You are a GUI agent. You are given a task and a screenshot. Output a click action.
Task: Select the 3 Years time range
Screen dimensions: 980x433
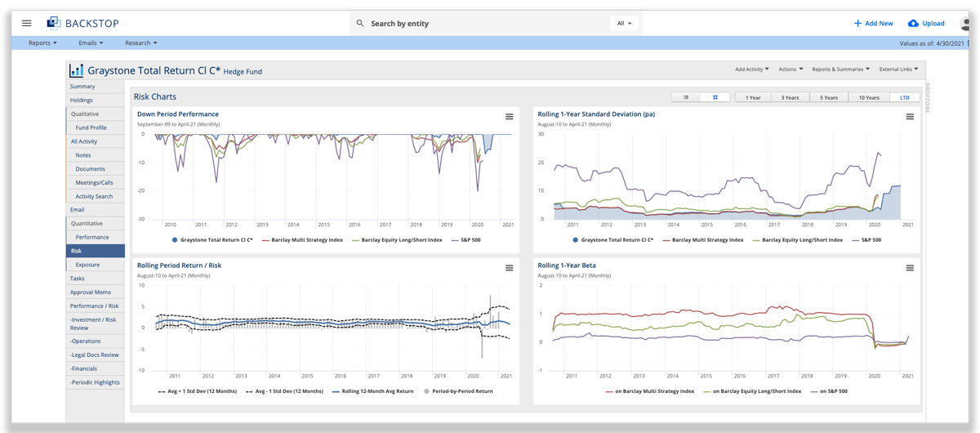point(791,97)
